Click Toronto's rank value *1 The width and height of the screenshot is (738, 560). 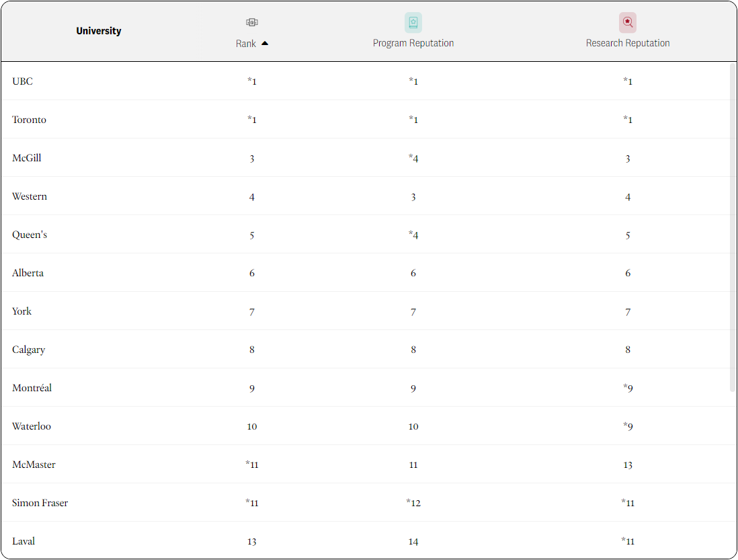pos(252,120)
